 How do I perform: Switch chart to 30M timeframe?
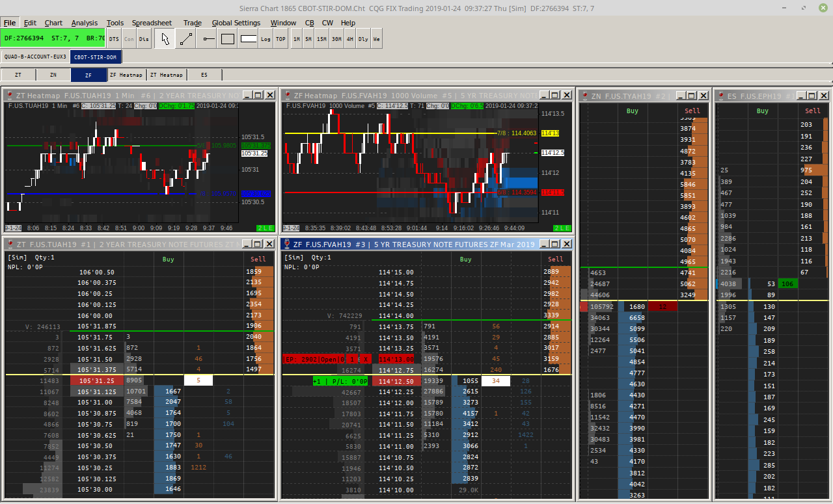tap(336, 39)
